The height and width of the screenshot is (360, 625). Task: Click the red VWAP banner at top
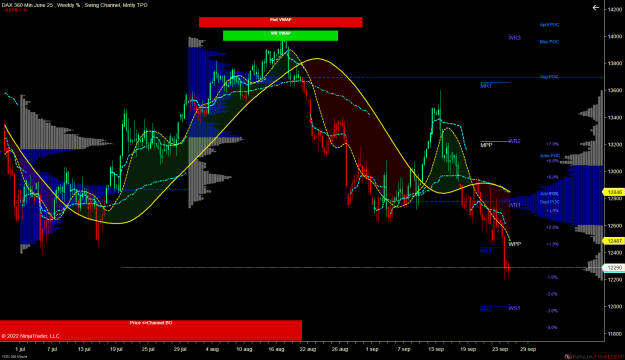click(x=281, y=22)
